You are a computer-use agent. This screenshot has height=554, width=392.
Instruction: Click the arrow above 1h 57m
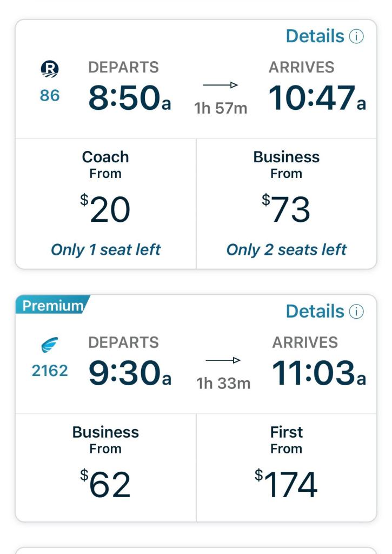pos(221,85)
